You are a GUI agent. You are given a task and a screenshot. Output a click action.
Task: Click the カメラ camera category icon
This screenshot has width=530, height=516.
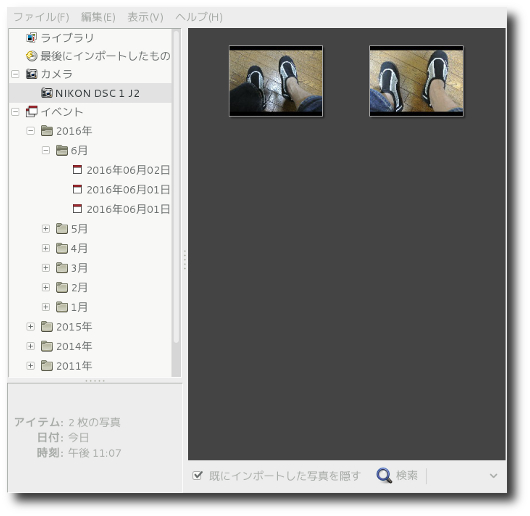(31, 74)
